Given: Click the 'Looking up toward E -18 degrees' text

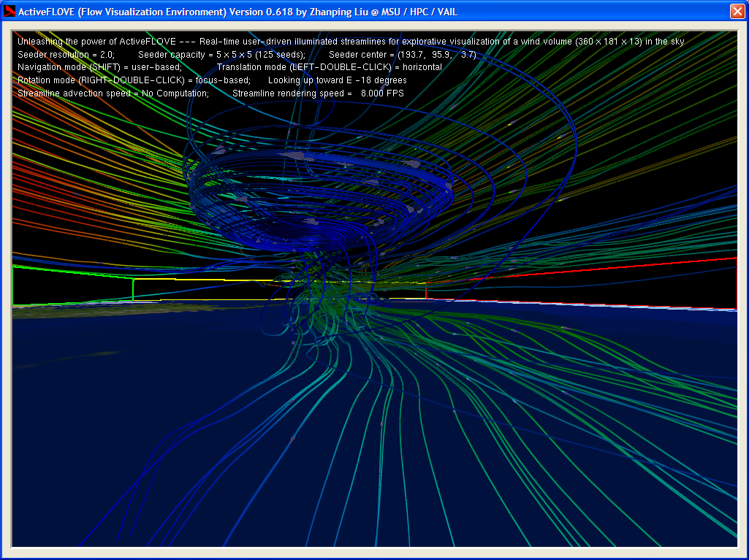Looking at the screenshot, I should 337,80.
